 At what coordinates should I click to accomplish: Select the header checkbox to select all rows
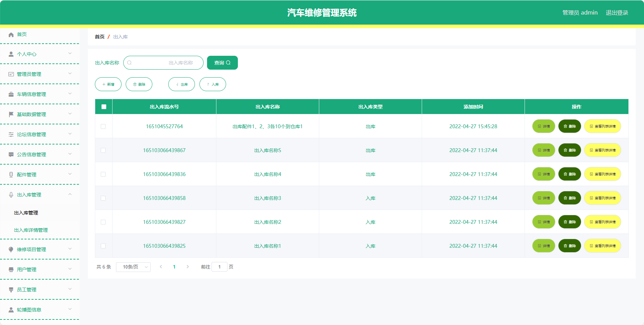(x=104, y=107)
